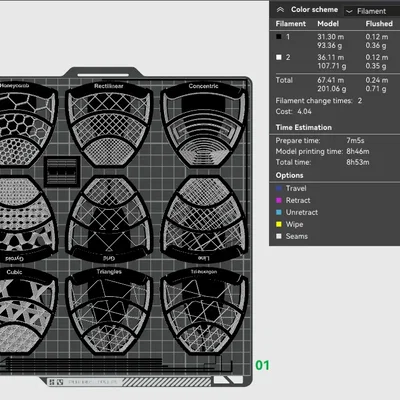Viewport: 400px width, 400px height.
Task: Open the Filament color scheme dropdown
Action: tap(371, 11)
